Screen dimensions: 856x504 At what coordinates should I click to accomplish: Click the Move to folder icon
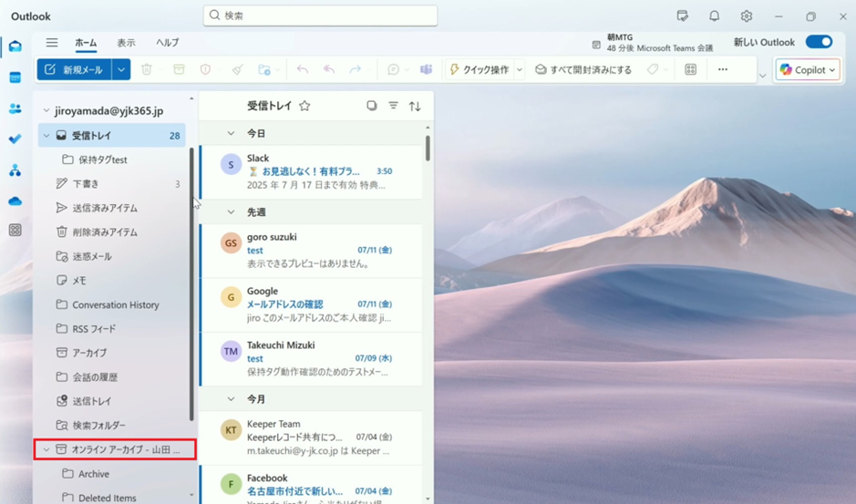[264, 69]
